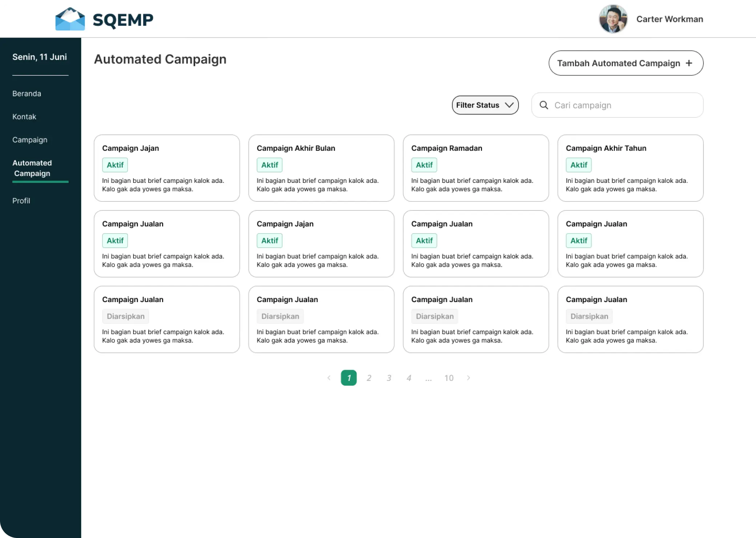Open the Profil sidebar item
Image resolution: width=756 pixels, height=538 pixels.
click(21, 201)
